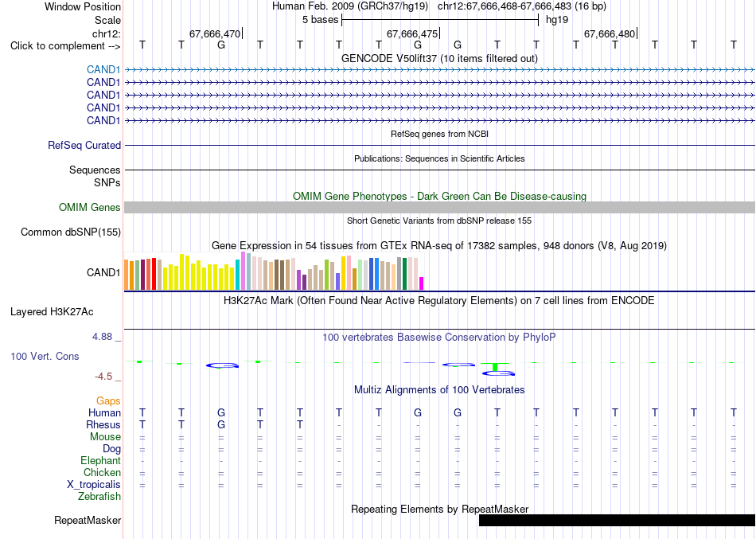Click the Window Position label
This screenshot has width=756, height=539.
click(83, 6)
